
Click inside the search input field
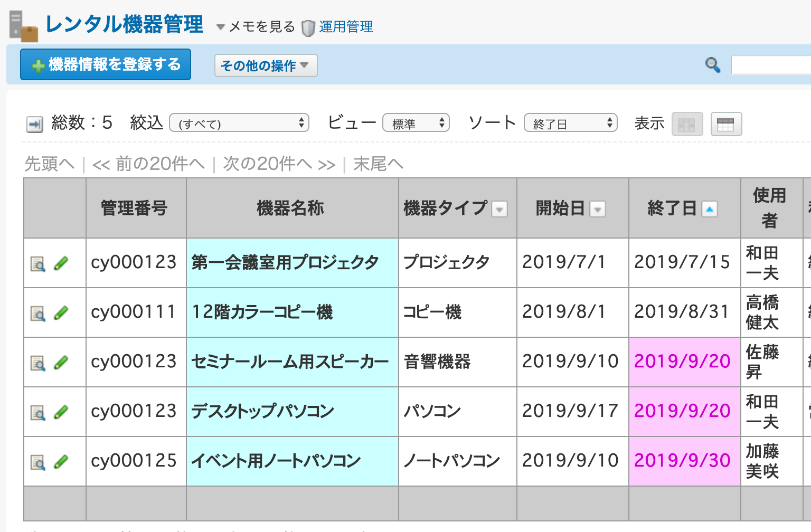(771, 64)
